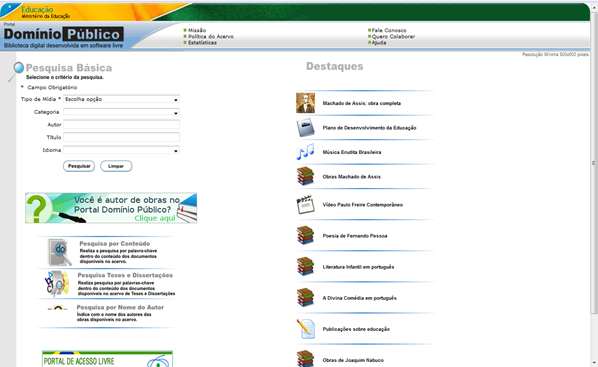Click the stacked books icon beside Obras Machado de Assis

pyautogui.click(x=305, y=176)
